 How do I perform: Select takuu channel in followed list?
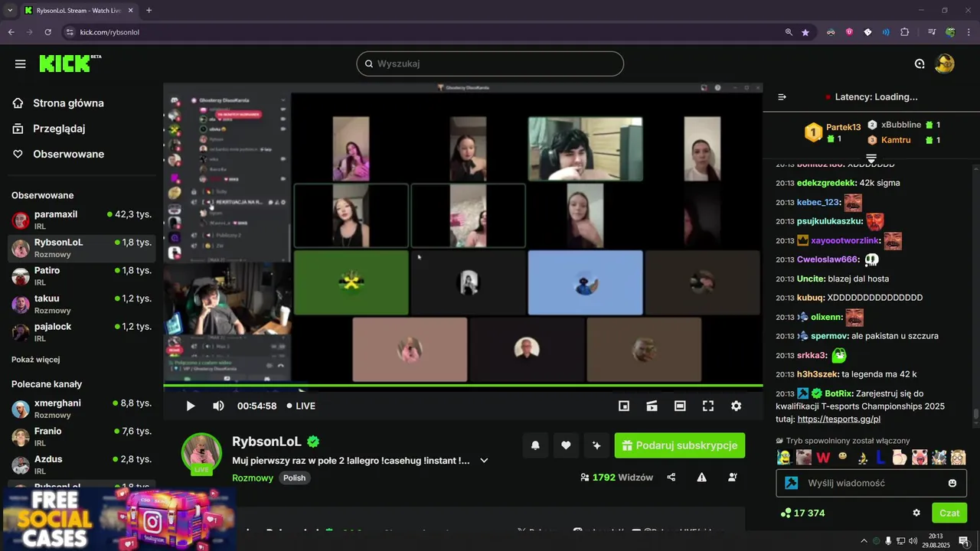(x=81, y=305)
